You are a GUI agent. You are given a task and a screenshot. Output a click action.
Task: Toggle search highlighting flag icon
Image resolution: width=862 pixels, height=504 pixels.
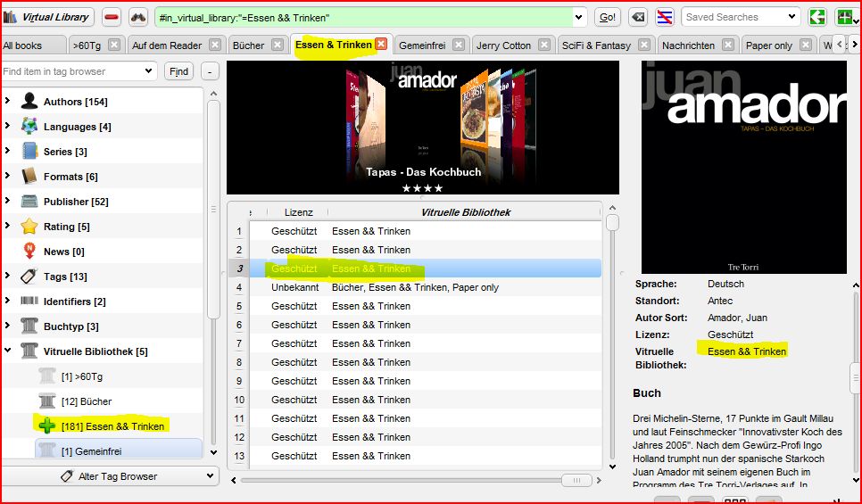pyautogui.click(x=665, y=18)
